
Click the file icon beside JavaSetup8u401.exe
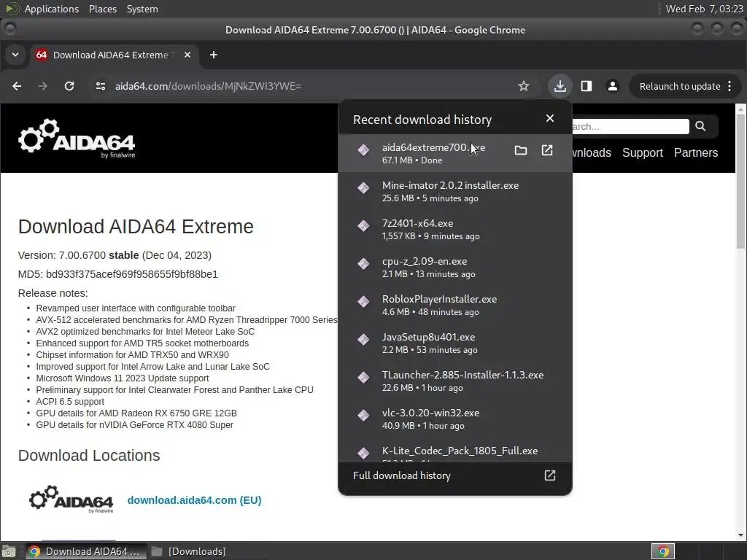(x=363, y=340)
